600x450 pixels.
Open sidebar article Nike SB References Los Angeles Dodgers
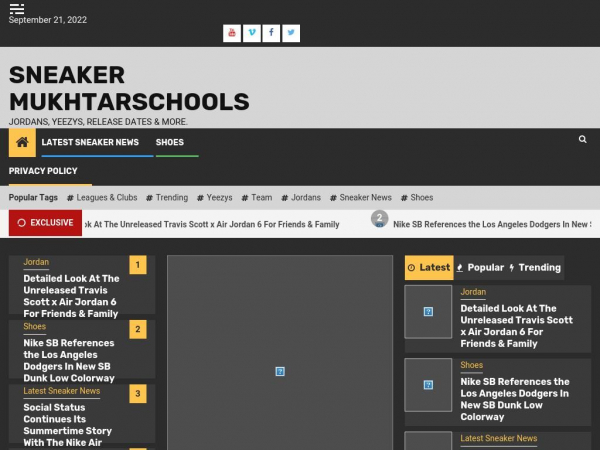(x=515, y=399)
